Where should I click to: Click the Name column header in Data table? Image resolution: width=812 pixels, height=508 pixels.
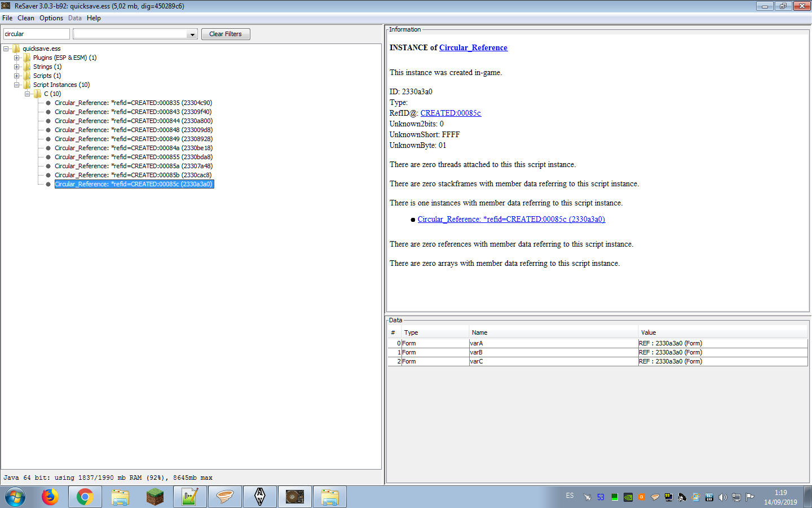554,332
